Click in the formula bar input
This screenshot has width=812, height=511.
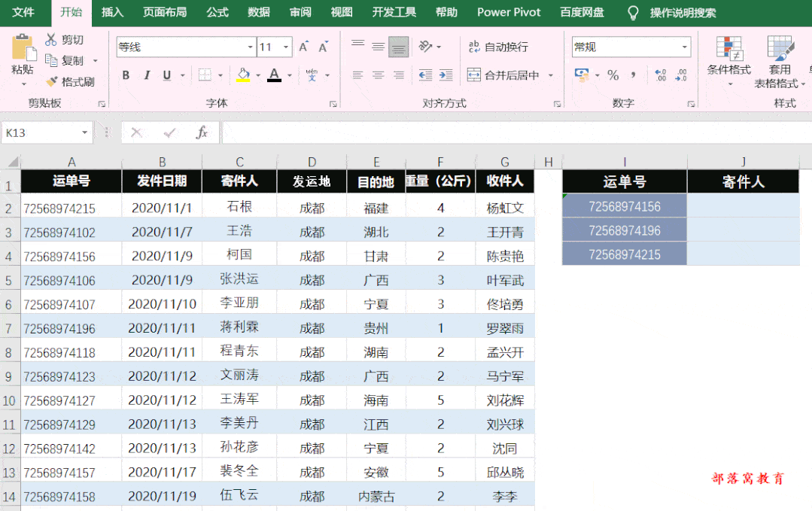[x=517, y=132]
